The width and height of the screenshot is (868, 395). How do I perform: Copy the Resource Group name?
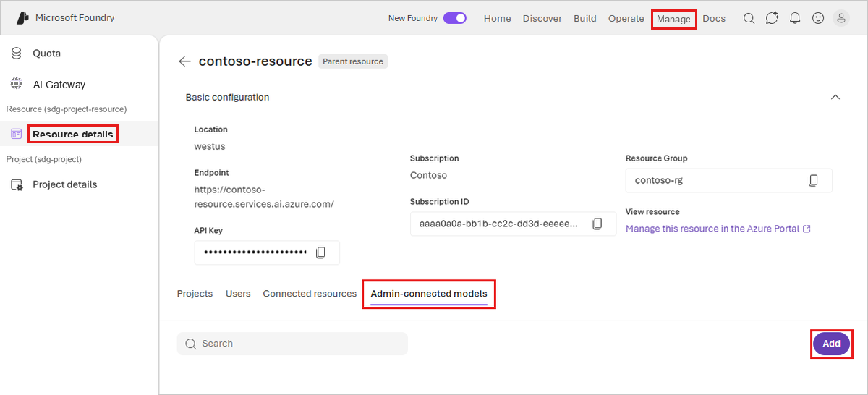(x=813, y=180)
